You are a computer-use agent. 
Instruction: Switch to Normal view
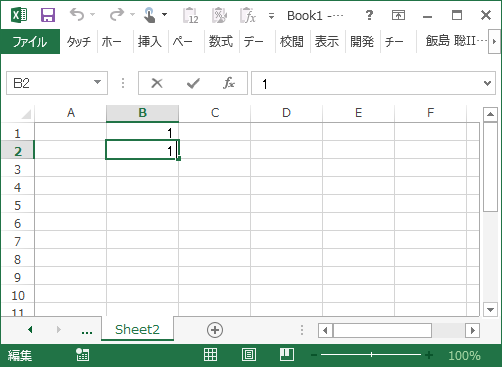pyautogui.click(x=210, y=355)
